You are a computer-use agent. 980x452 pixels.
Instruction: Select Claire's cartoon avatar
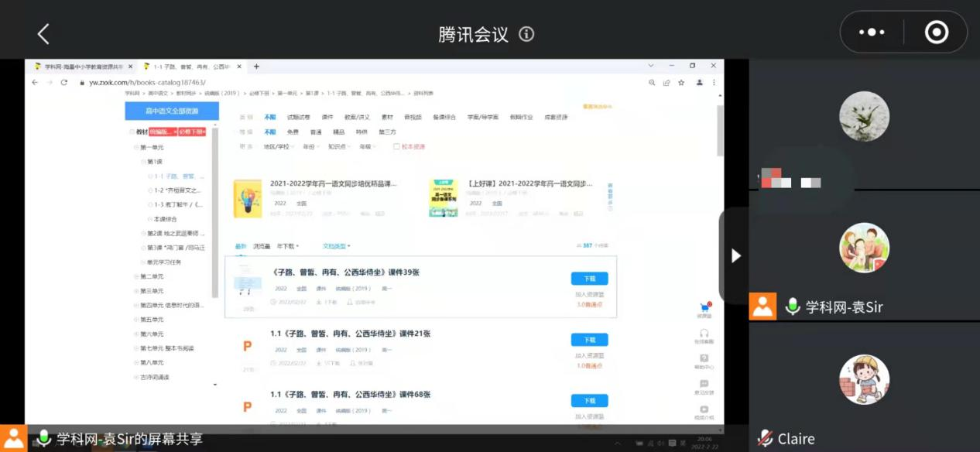coord(865,379)
